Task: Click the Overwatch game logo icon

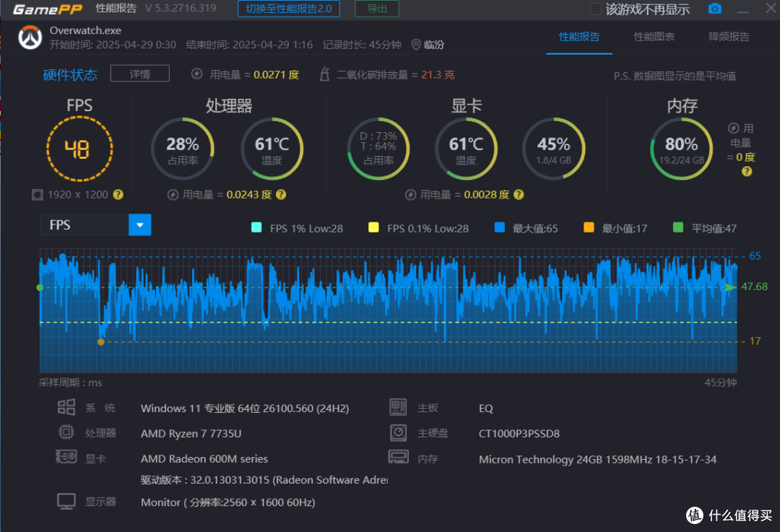Action: click(30, 38)
